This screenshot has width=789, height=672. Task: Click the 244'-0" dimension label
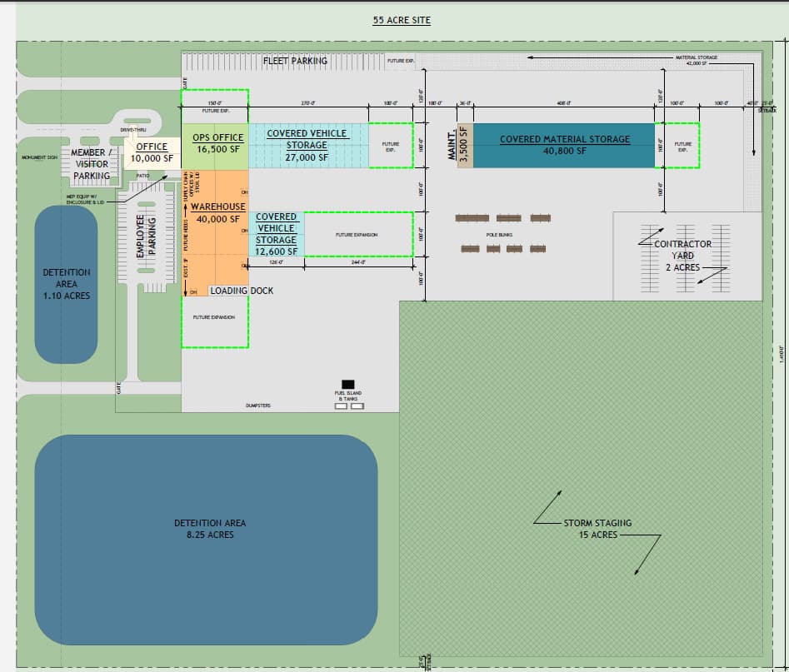[358, 262]
